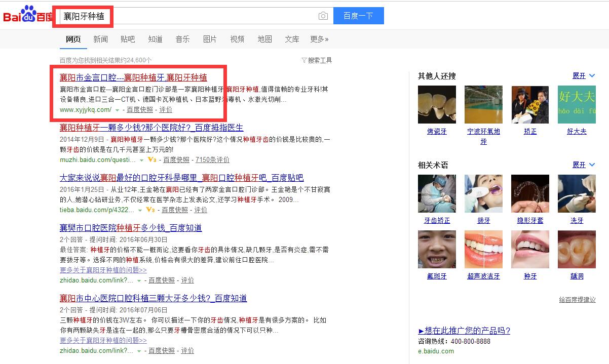
Task: Open the 牙齿矫正 thumbnail
Action: (437, 194)
